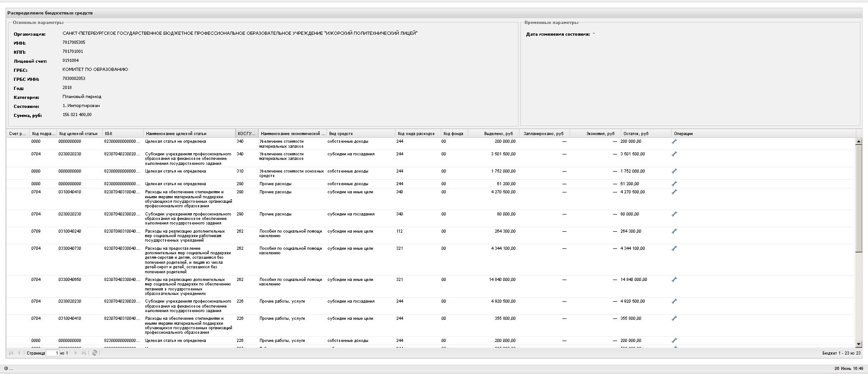
Task: Sort by Код вида расходов column header
Action: [x=418, y=134]
